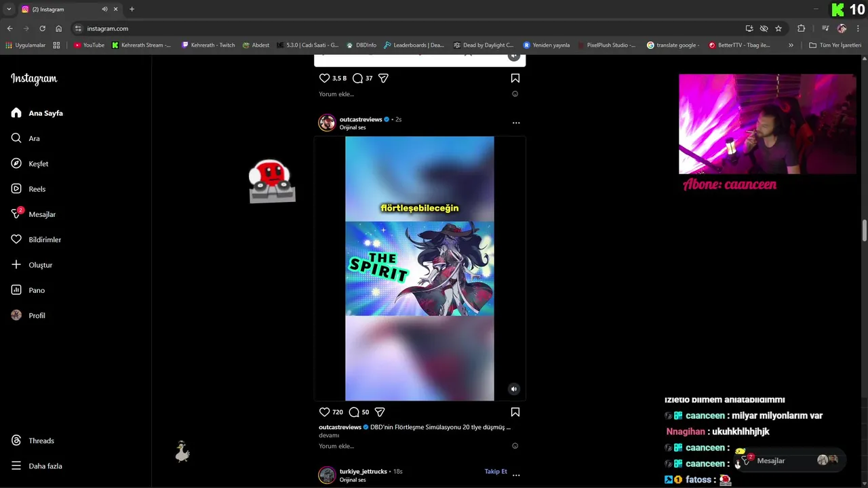This screenshot has width=868, height=488.
Task: Open Profil from the sidebar
Action: [x=28, y=316]
